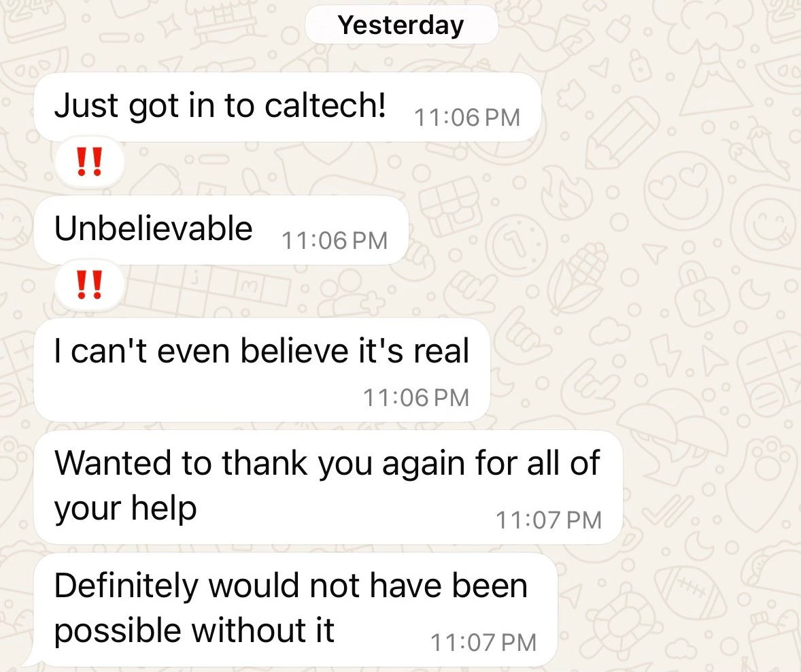Click the 11:07 PM timestamp next to 'your help'

(549, 520)
